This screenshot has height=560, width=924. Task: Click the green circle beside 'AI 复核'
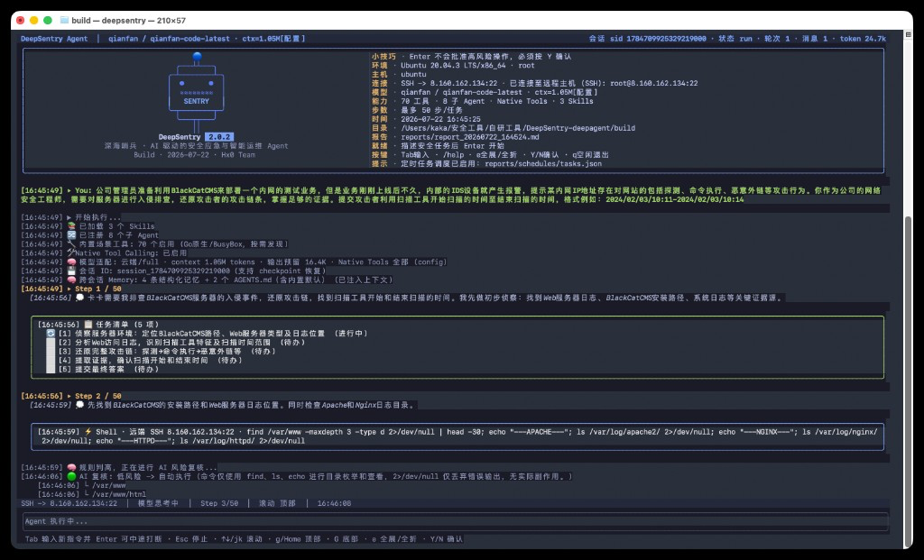[72, 476]
